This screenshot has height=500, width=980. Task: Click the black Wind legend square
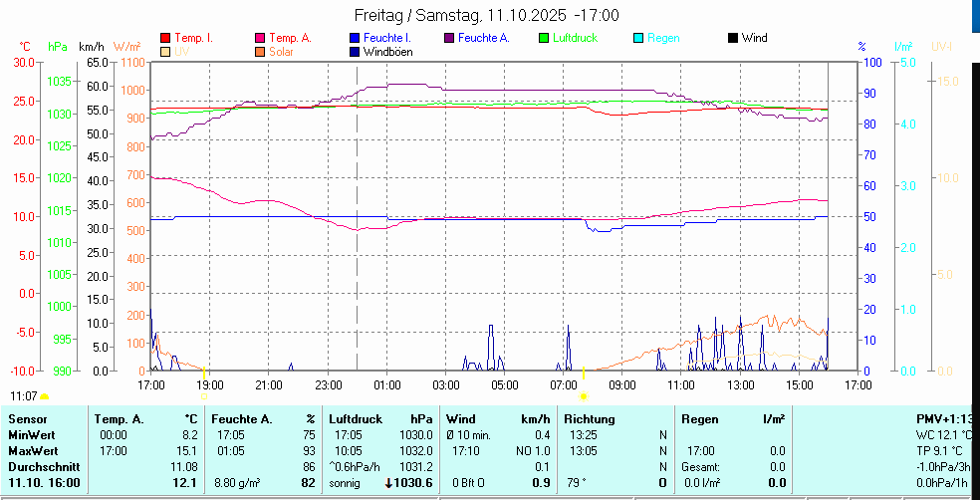[733, 38]
